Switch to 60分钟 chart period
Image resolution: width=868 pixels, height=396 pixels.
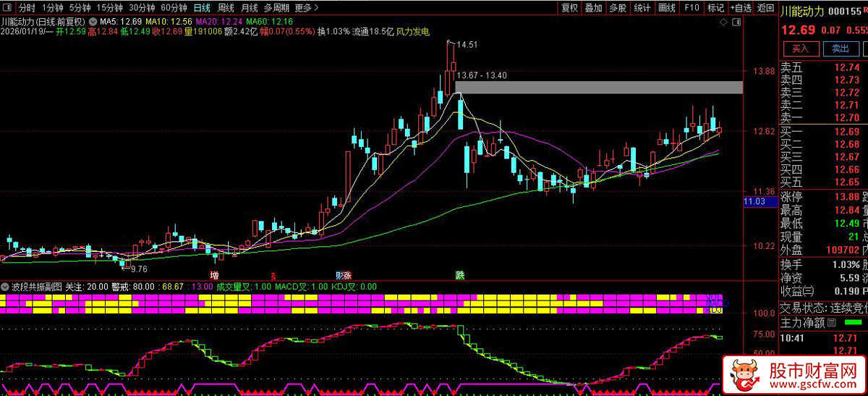click(x=174, y=8)
